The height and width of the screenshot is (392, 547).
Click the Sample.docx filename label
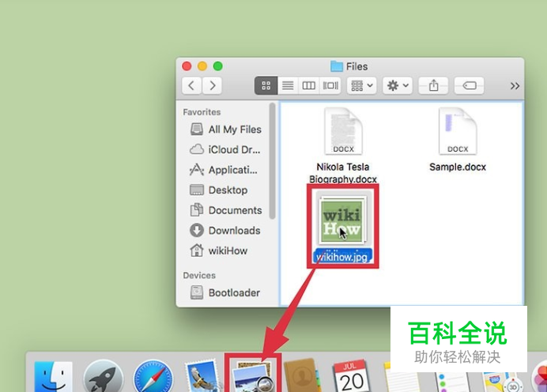pos(458,167)
